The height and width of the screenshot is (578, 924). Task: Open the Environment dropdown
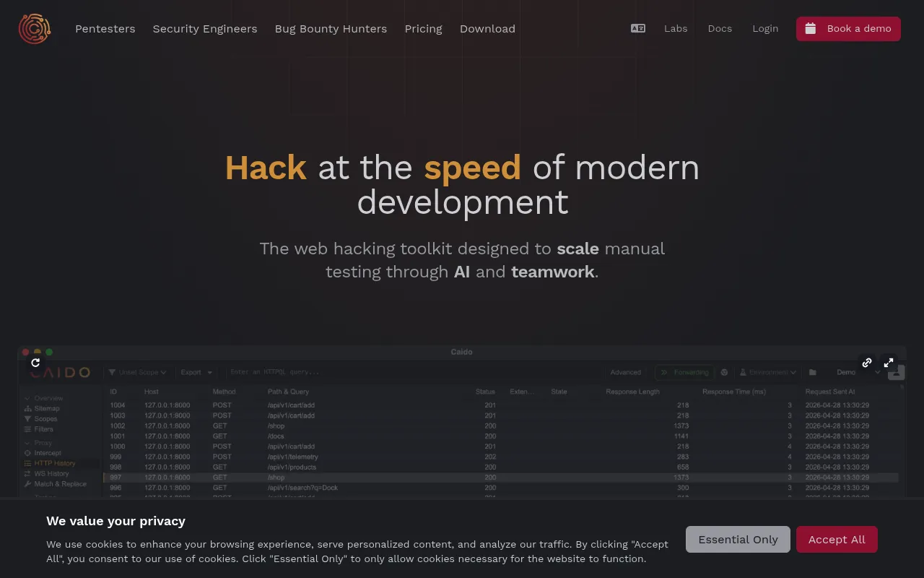(x=768, y=372)
